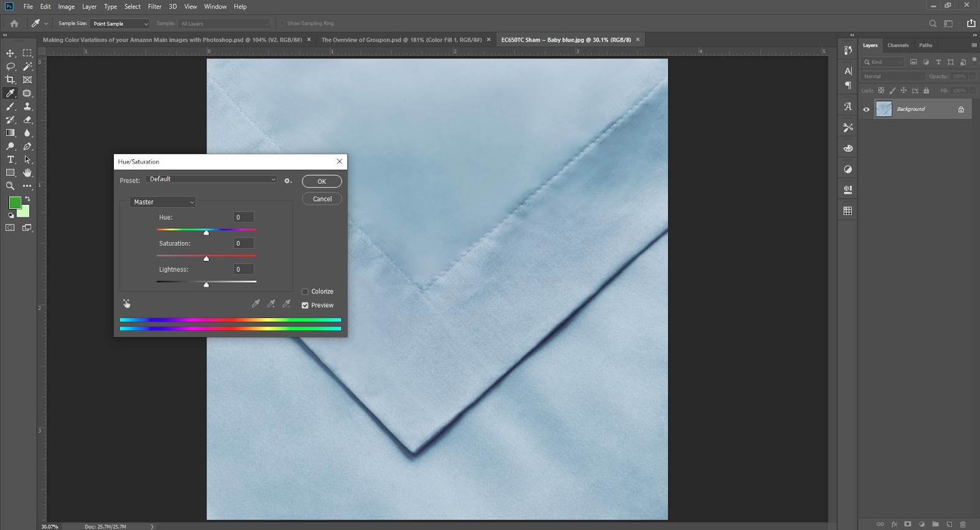Image resolution: width=980 pixels, height=530 pixels.
Task: Switch to the Channels tab
Action: (897, 45)
